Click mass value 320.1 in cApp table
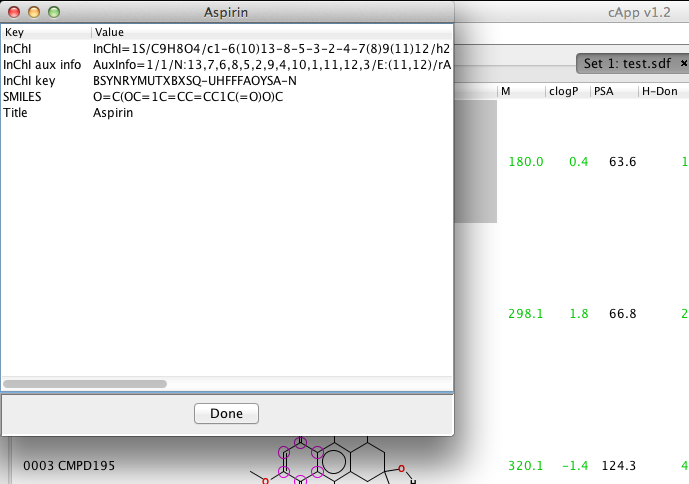Image resolution: width=689 pixels, height=484 pixels. click(526, 466)
